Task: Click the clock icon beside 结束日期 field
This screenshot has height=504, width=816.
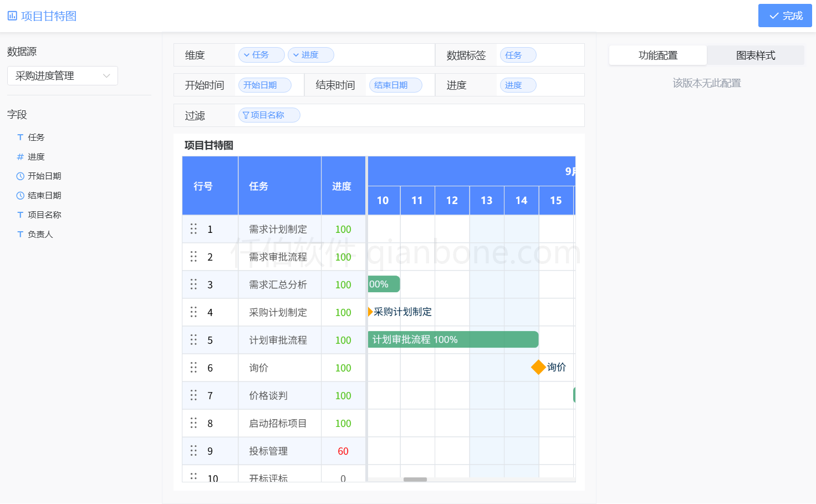Action: point(20,195)
